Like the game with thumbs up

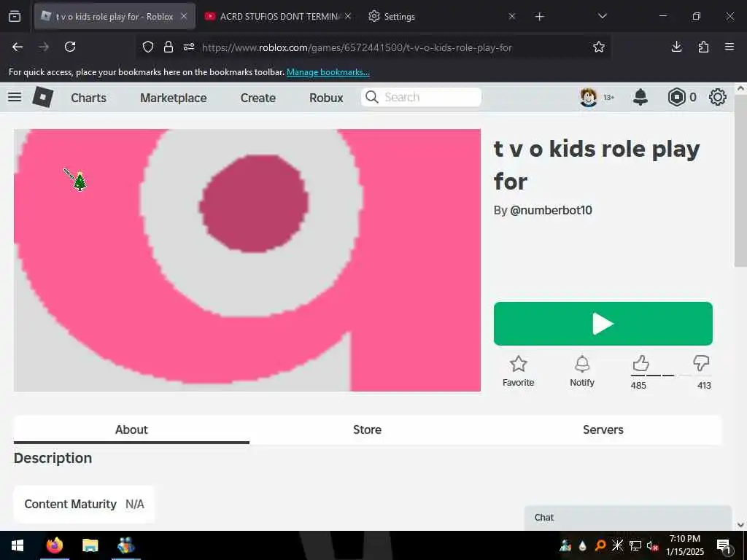[x=640, y=363]
